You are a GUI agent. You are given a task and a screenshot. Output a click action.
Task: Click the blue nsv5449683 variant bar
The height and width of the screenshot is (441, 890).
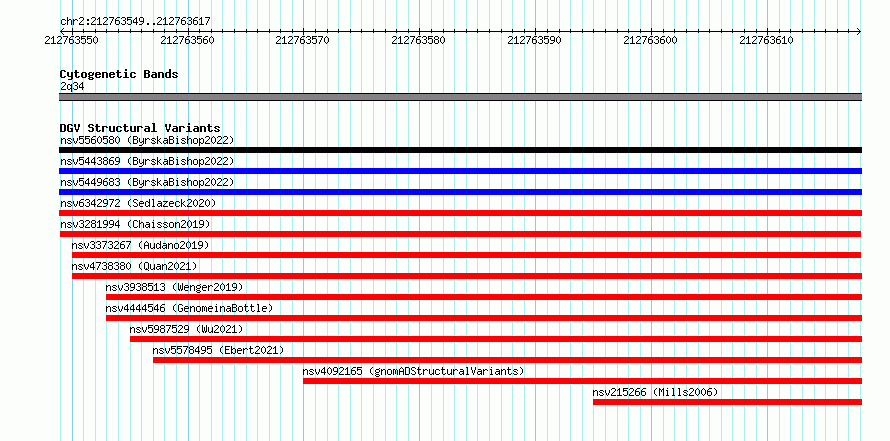(x=460, y=192)
